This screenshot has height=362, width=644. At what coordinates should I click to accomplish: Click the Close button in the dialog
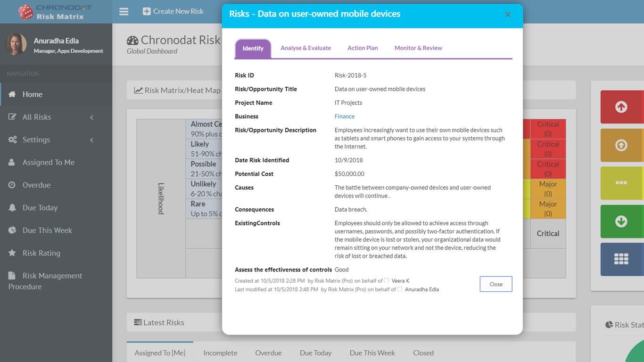[x=496, y=284]
